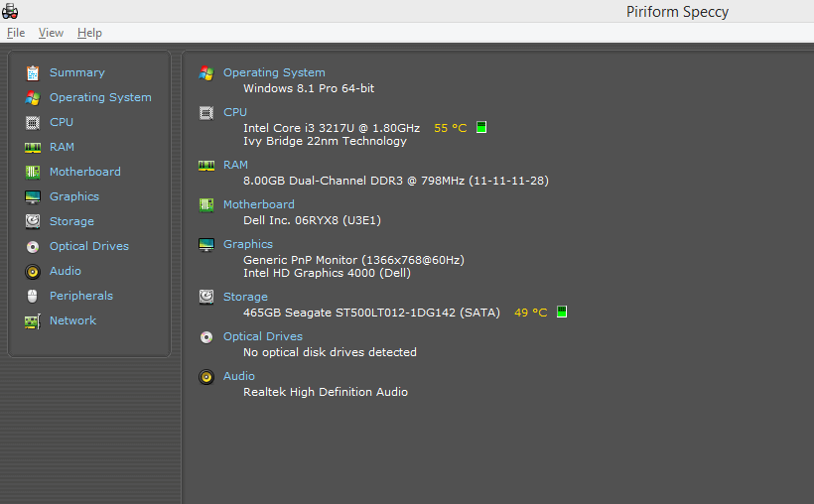814x504 pixels.
Task: Open the CPU heading link in summary
Action: pos(235,112)
